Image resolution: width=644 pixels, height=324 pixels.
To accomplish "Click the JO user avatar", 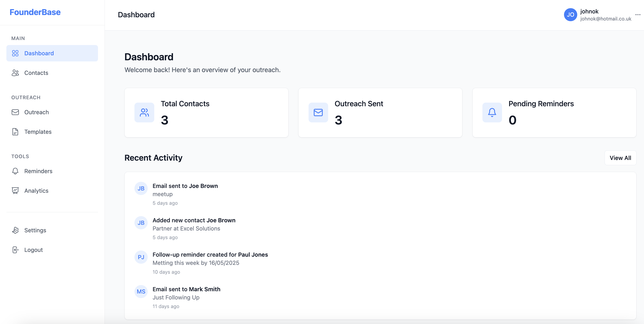I will click(570, 15).
